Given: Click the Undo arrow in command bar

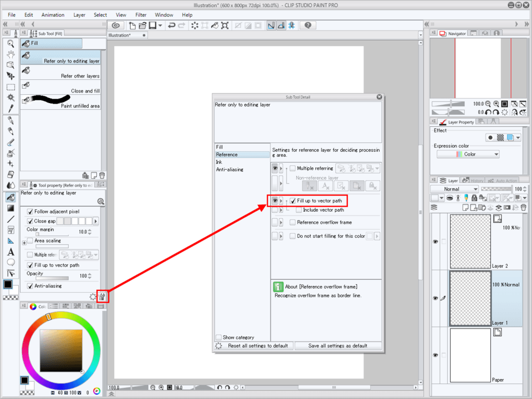Looking at the screenshot, I should tap(172, 25).
